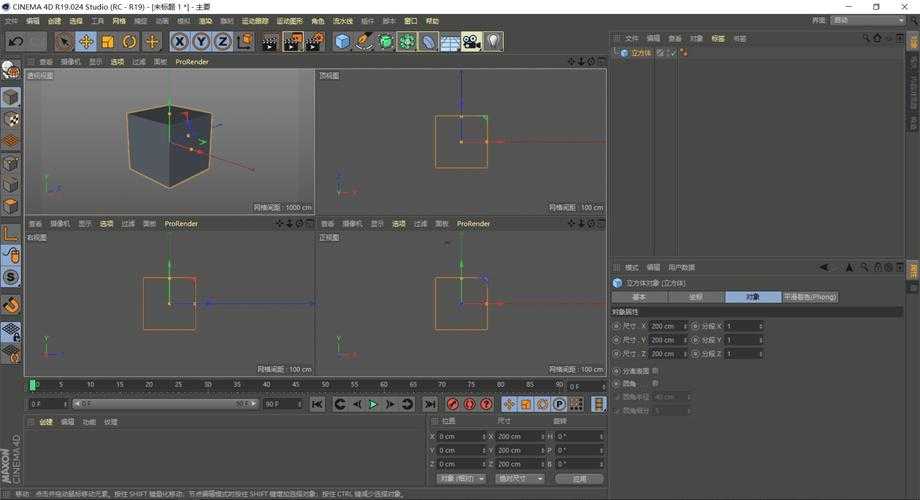The width and height of the screenshot is (920, 500).
Task: Toggle parameter P keyframe recording
Action: point(559,404)
